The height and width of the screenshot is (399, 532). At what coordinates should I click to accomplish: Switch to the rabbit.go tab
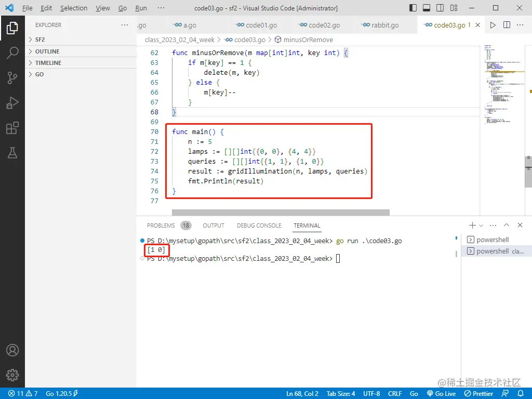(380, 25)
